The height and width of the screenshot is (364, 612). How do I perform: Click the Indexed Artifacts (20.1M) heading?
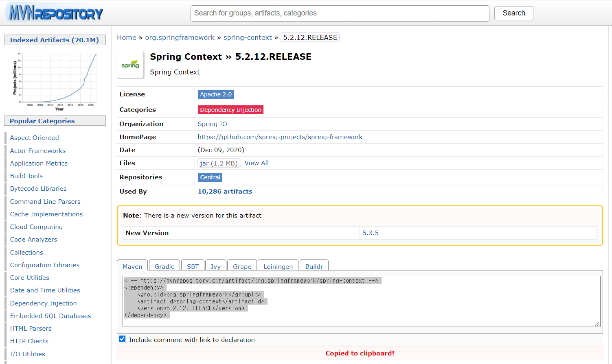pyautogui.click(x=55, y=40)
